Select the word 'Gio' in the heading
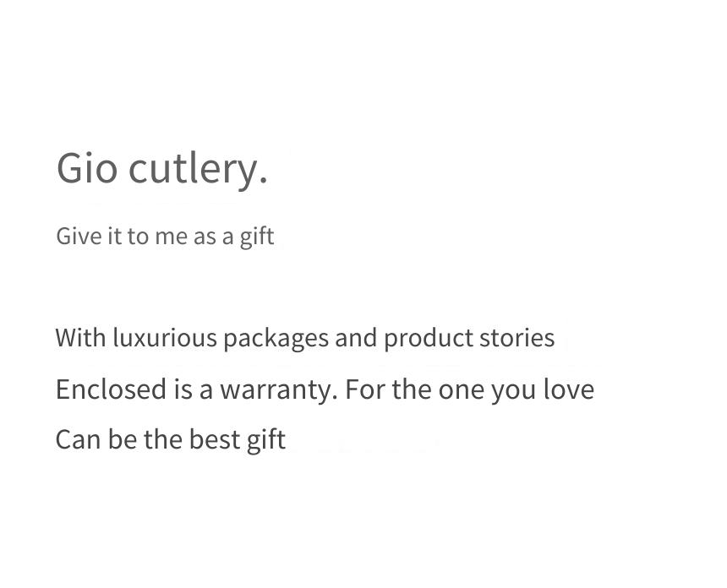Screen dimensions: 727x588 point(87,168)
